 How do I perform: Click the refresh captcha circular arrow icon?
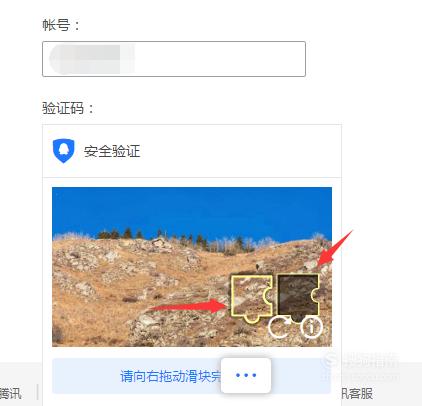[x=278, y=328]
